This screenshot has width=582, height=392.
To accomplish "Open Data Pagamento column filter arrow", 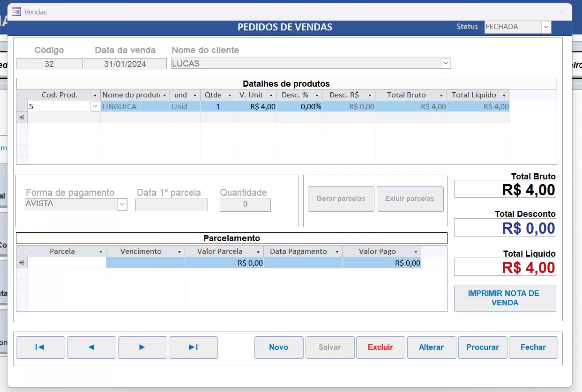I will (337, 252).
